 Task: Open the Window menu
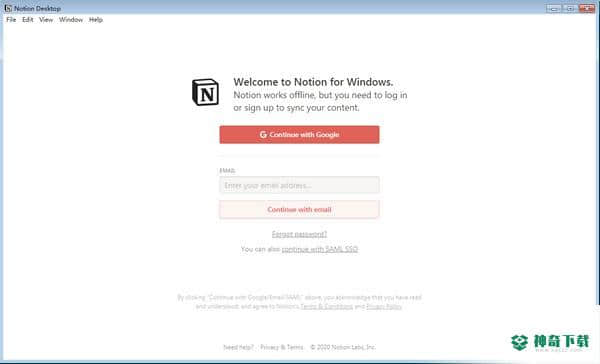pos(71,20)
